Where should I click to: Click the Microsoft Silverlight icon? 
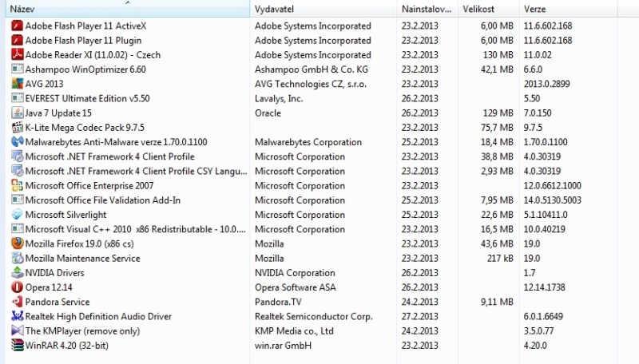[18, 215]
